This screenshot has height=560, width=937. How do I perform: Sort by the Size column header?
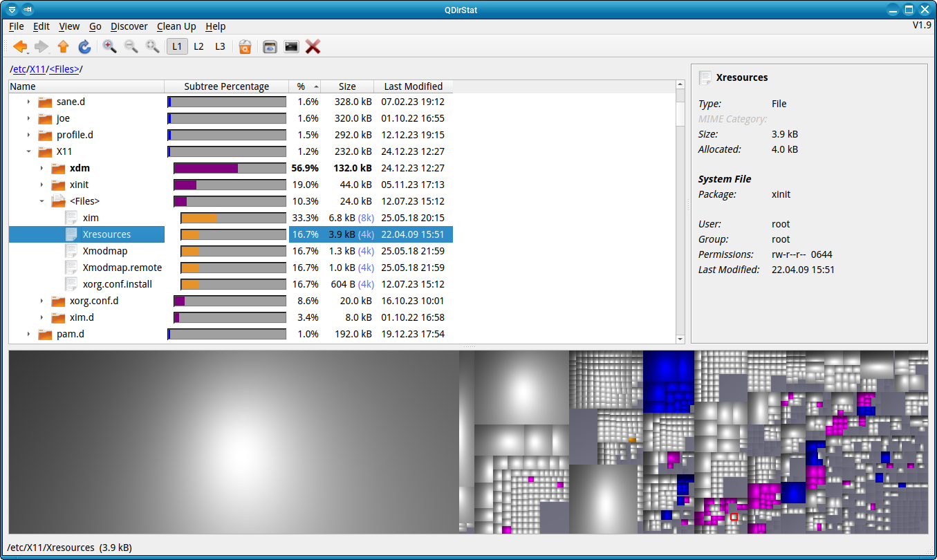(x=347, y=86)
